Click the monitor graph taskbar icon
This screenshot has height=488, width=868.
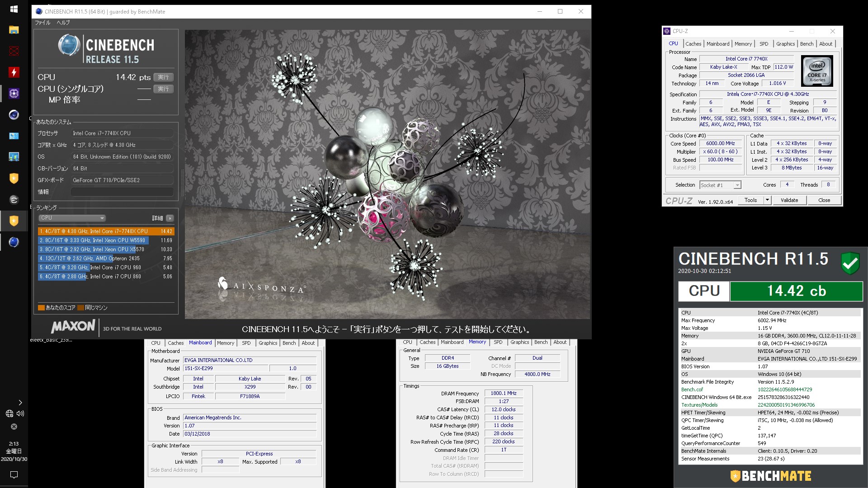tap(14, 157)
